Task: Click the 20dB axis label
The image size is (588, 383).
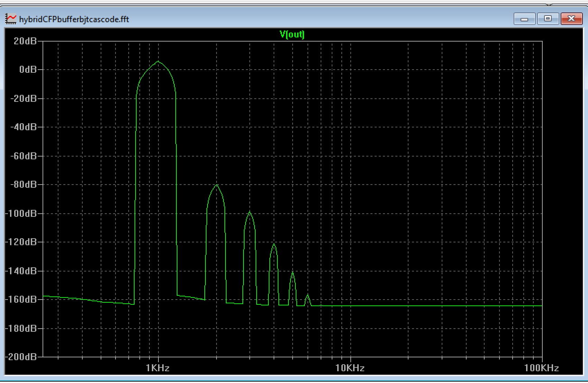Action: coord(25,41)
